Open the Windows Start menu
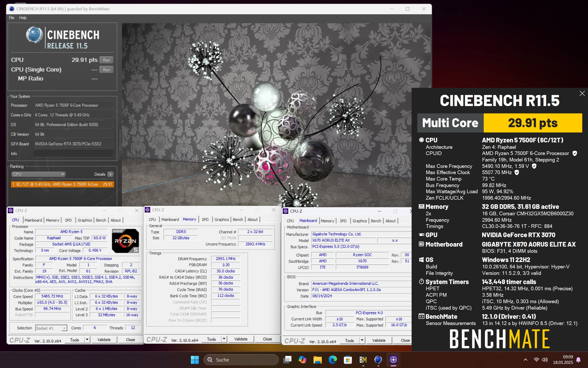This screenshot has width=588, height=368. click(195, 359)
